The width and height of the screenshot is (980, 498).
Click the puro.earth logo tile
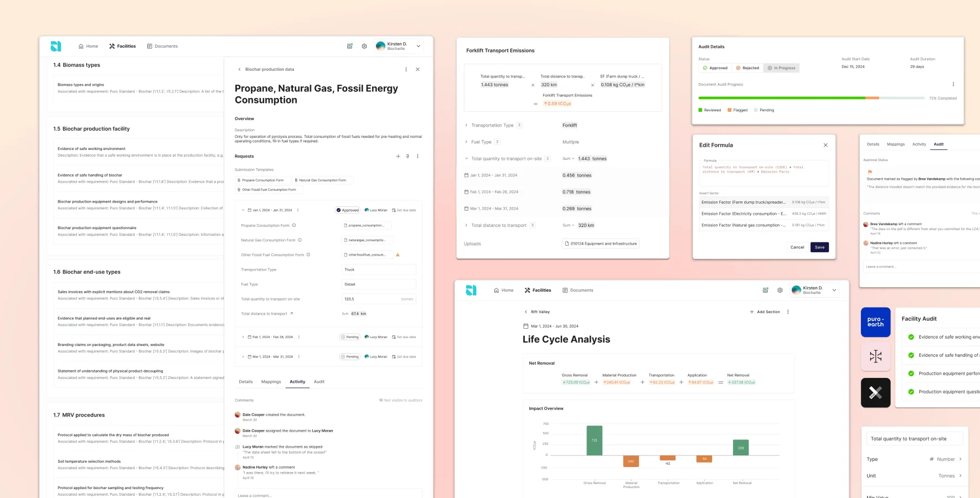click(875, 321)
